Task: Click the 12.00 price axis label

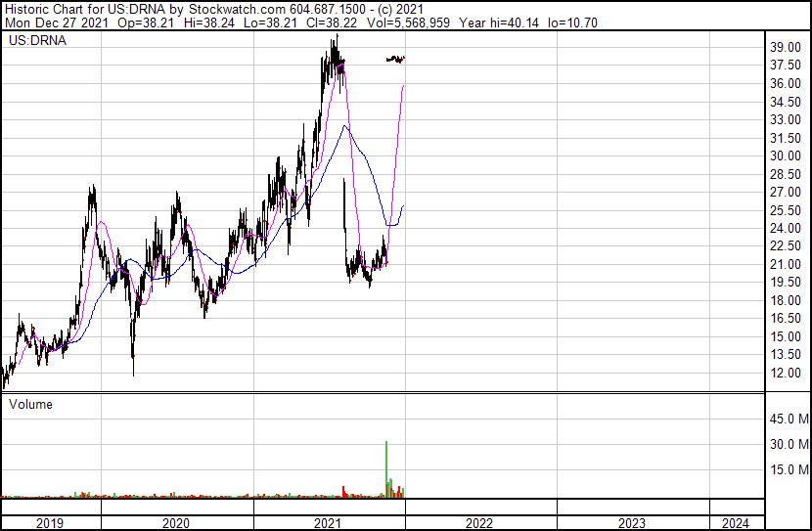Action: pyautogui.click(x=786, y=373)
